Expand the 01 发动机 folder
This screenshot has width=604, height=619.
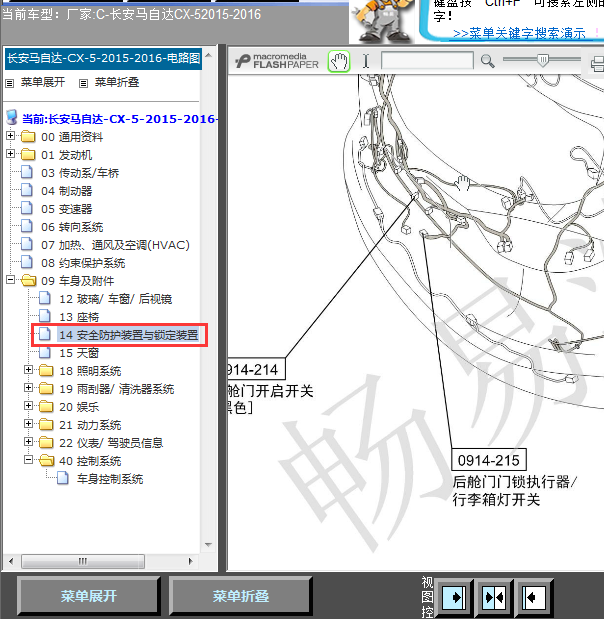tap(11, 154)
